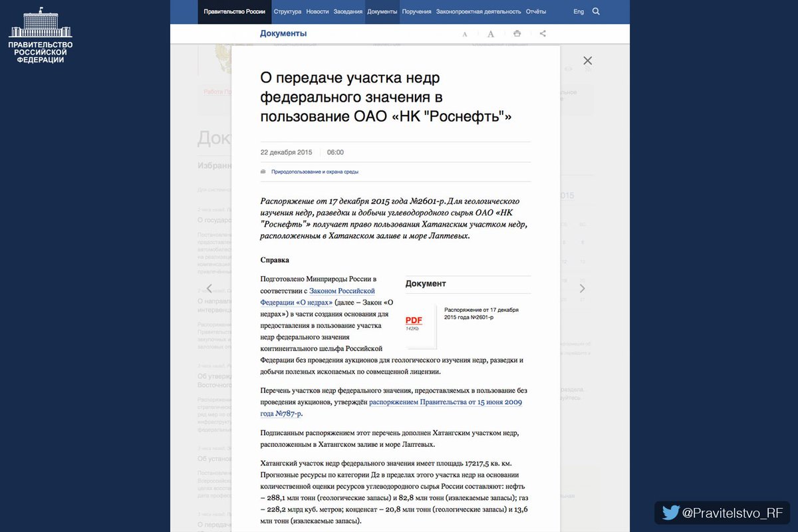Screen dimensions: 798x532
Task: Click the date 22 декабря 2015
Action: click(287, 152)
